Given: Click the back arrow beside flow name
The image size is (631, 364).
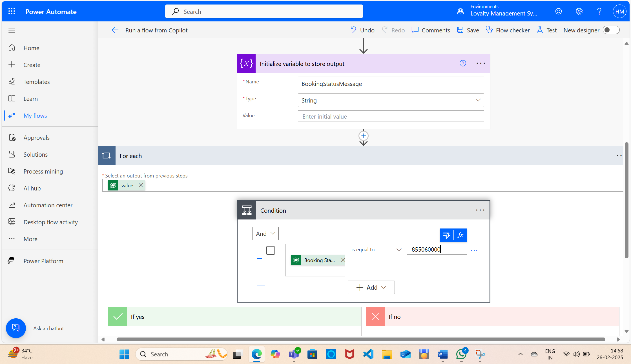Looking at the screenshot, I should point(115,30).
